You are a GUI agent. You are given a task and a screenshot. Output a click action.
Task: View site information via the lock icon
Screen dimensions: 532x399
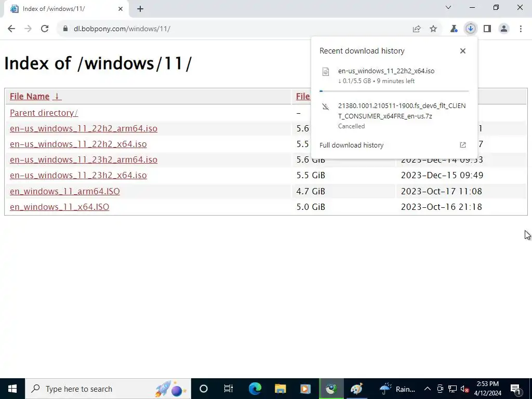click(x=65, y=29)
